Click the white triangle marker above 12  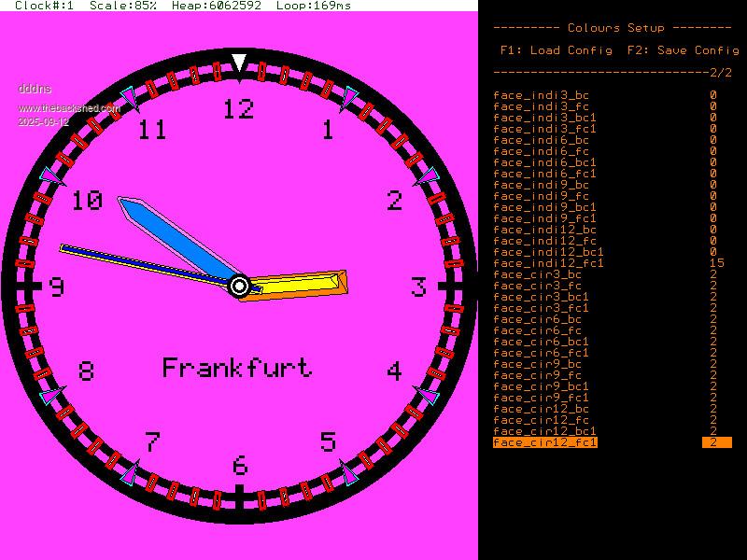[x=239, y=63]
